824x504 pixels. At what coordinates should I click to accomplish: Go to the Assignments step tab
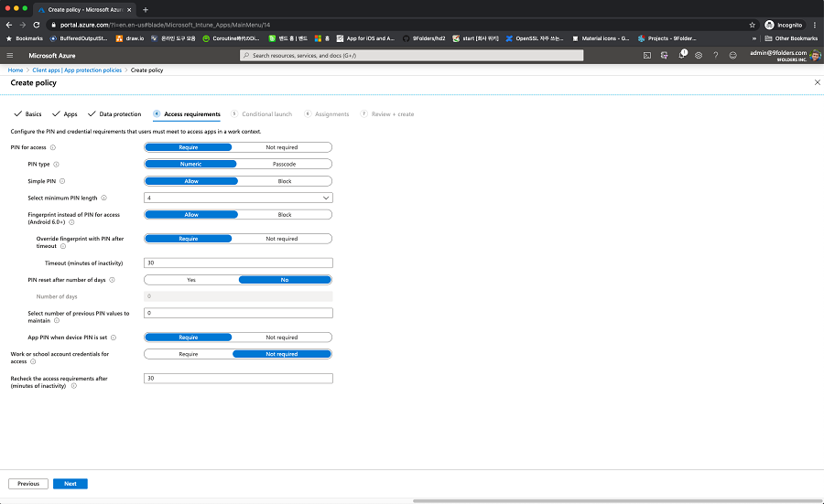327,114
